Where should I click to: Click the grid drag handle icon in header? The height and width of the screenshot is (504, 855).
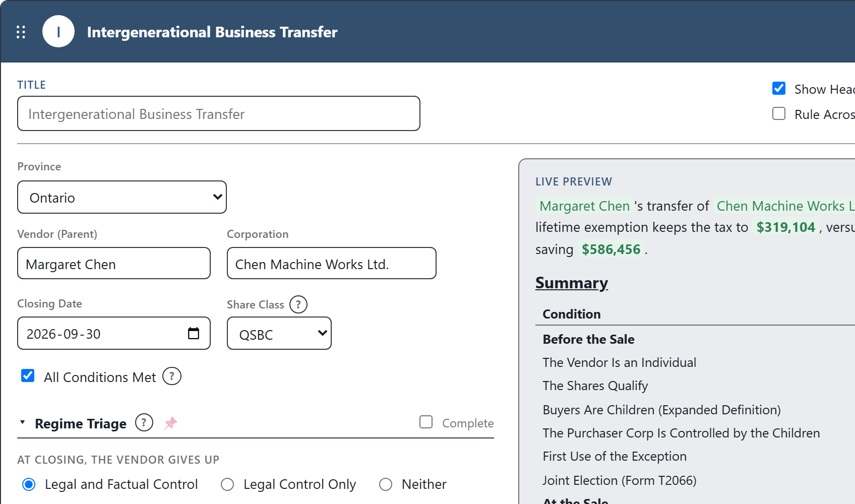tap(21, 32)
